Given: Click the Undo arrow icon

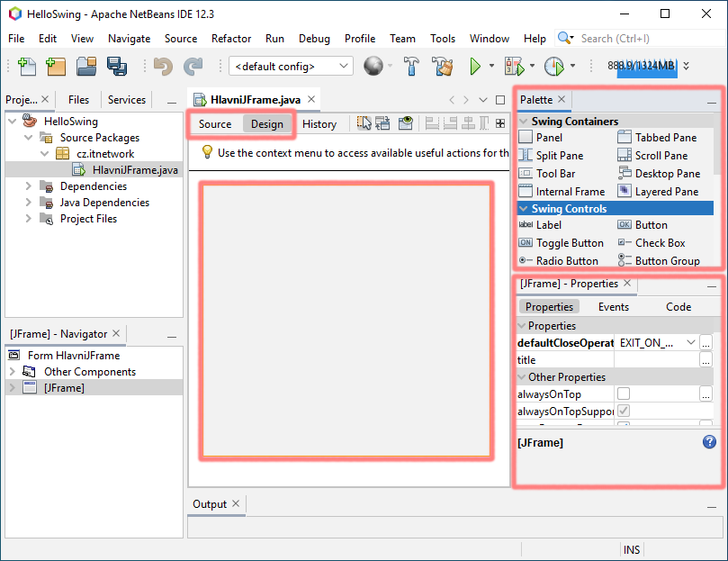Looking at the screenshot, I should pos(163,66).
